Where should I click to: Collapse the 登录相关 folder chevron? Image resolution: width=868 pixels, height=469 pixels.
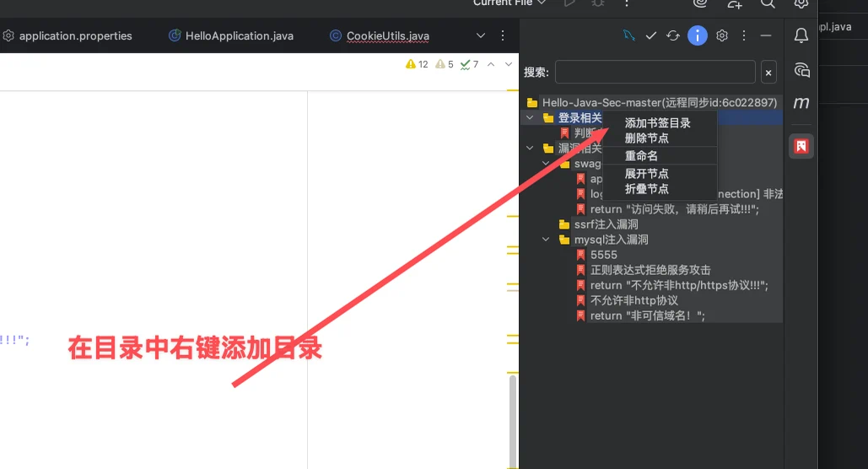point(530,118)
